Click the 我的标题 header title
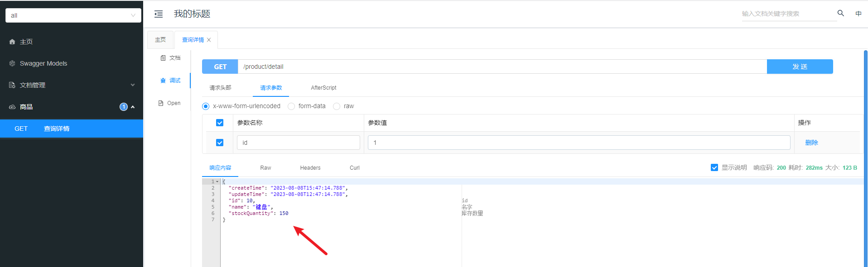868x267 pixels. [x=192, y=14]
